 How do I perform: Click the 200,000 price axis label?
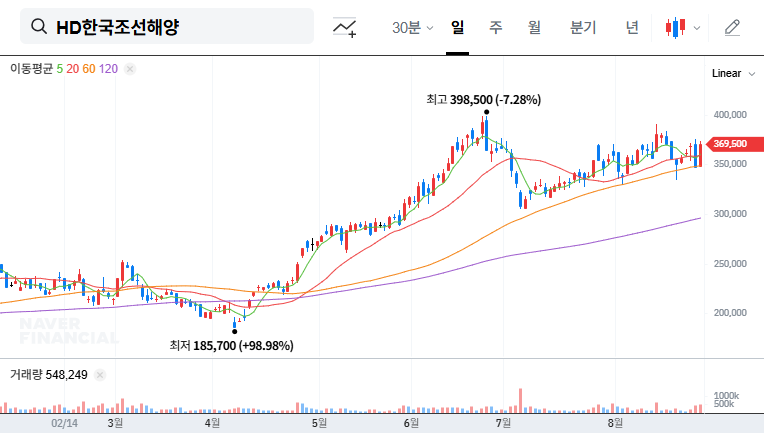click(x=730, y=313)
